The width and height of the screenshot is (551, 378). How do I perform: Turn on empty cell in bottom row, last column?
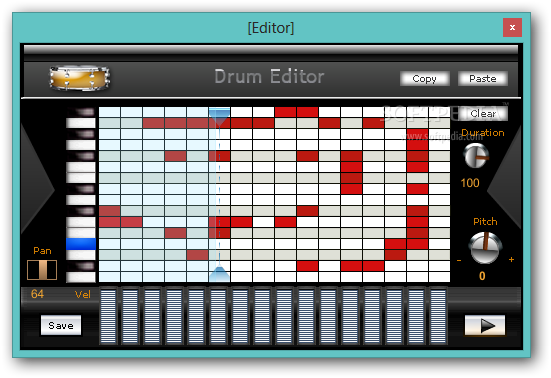tap(439, 277)
